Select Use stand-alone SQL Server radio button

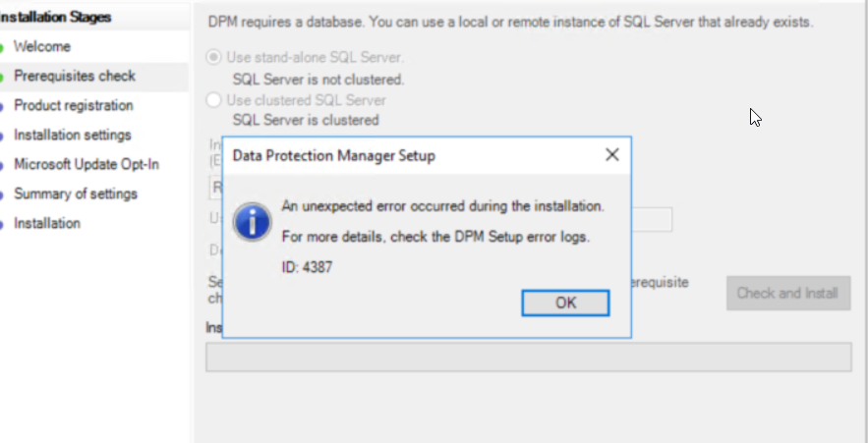coord(213,58)
